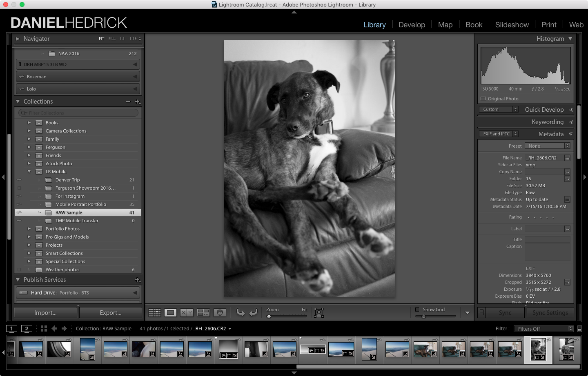588x376 pixels.
Task: Toggle the Original Photo checkbox
Action: click(x=483, y=99)
